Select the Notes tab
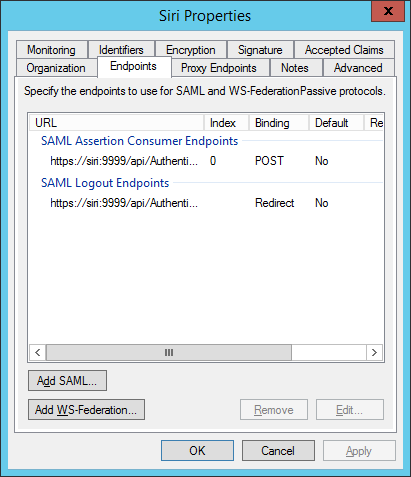The image size is (411, 477). coord(295,68)
